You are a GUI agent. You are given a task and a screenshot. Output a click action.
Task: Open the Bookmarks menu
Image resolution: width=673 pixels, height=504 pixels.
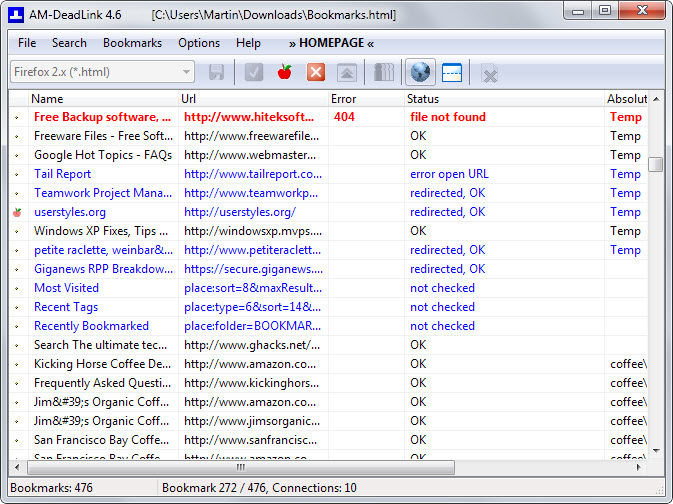click(x=132, y=43)
